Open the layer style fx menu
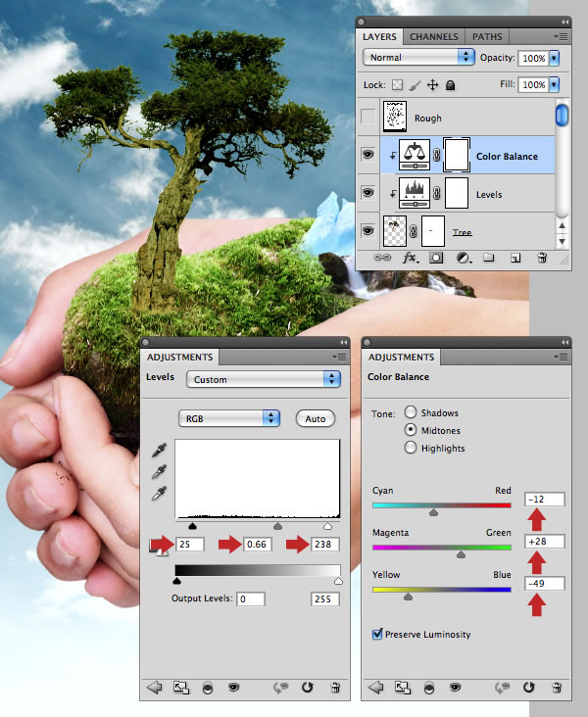The image size is (588, 717). tap(410, 258)
